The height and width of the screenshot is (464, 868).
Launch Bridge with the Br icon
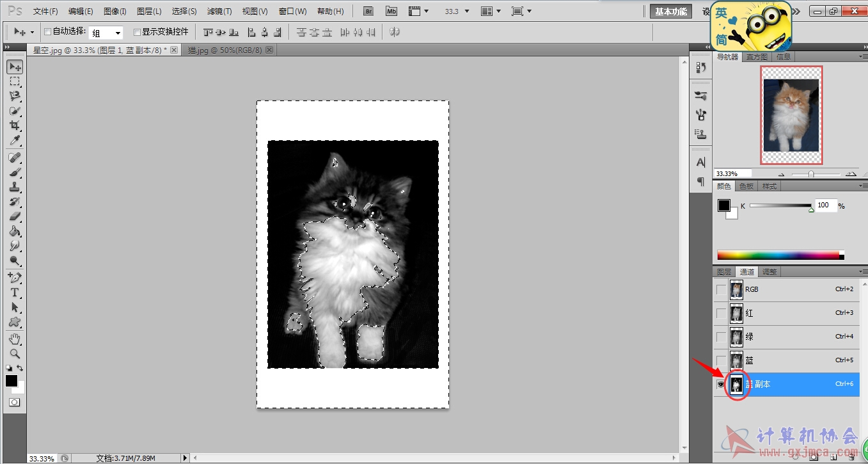368,11
